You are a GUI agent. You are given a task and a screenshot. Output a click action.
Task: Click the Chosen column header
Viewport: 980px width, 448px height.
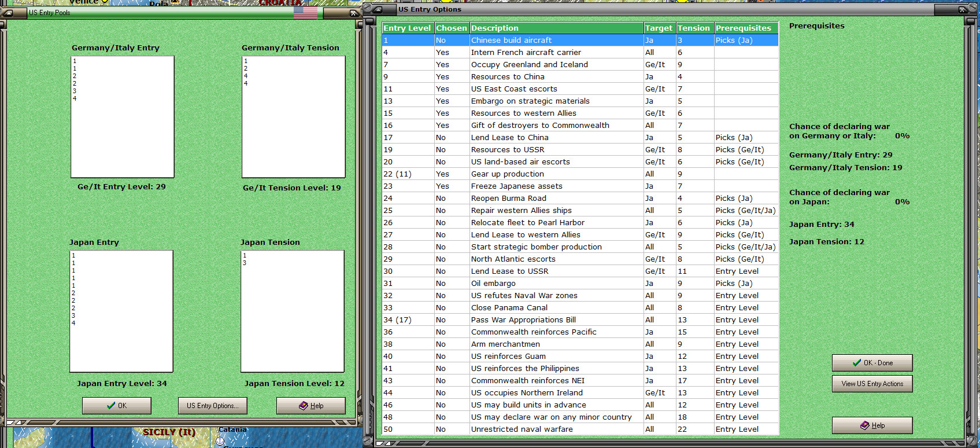tap(452, 28)
